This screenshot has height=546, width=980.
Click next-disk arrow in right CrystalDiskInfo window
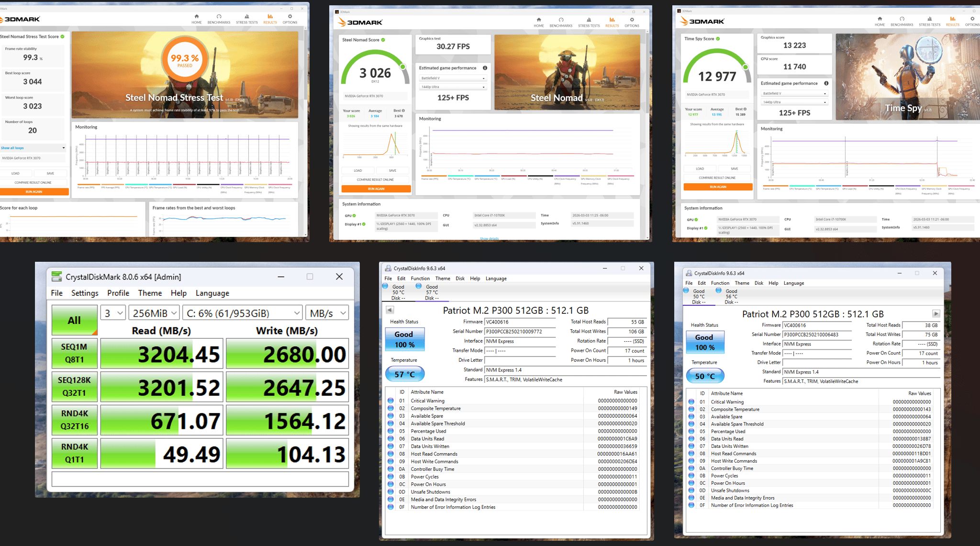[936, 314]
